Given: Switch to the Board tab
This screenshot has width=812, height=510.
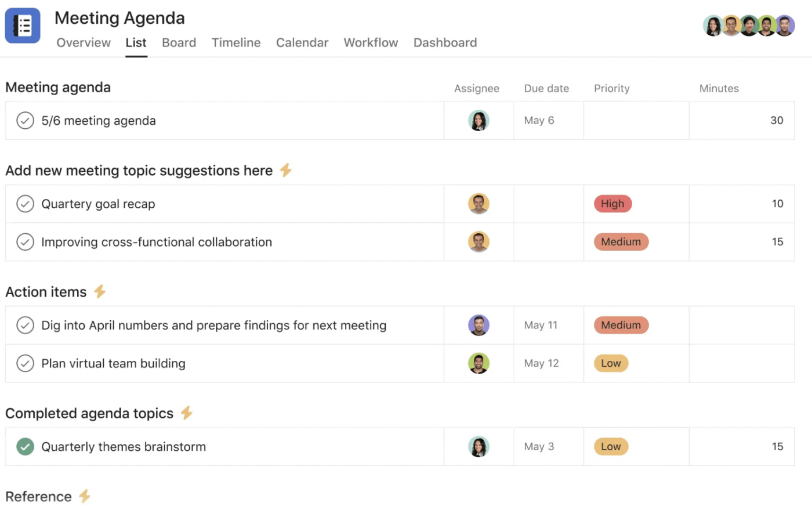Looking at the screenshot, I should [x=179, y=42].
